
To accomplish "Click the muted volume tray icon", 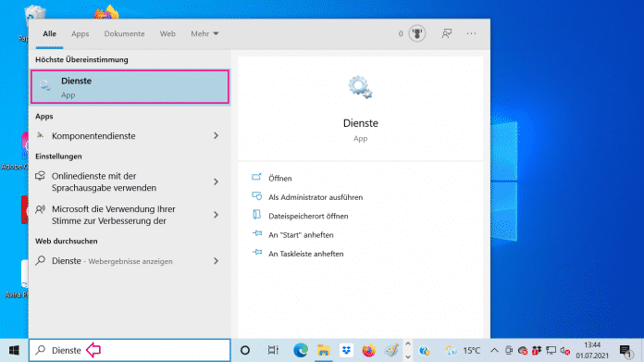I will pyautogui.click(x=565, y=351).
